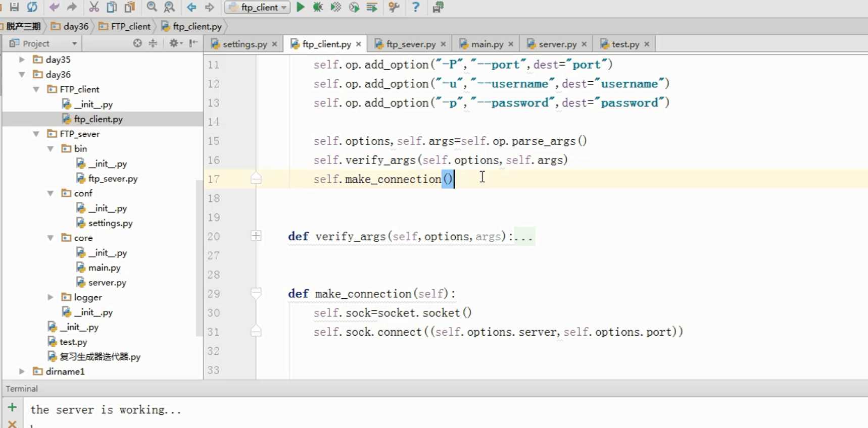Open the ftp_client run configuration dropdown

click(x=257, y=7)
